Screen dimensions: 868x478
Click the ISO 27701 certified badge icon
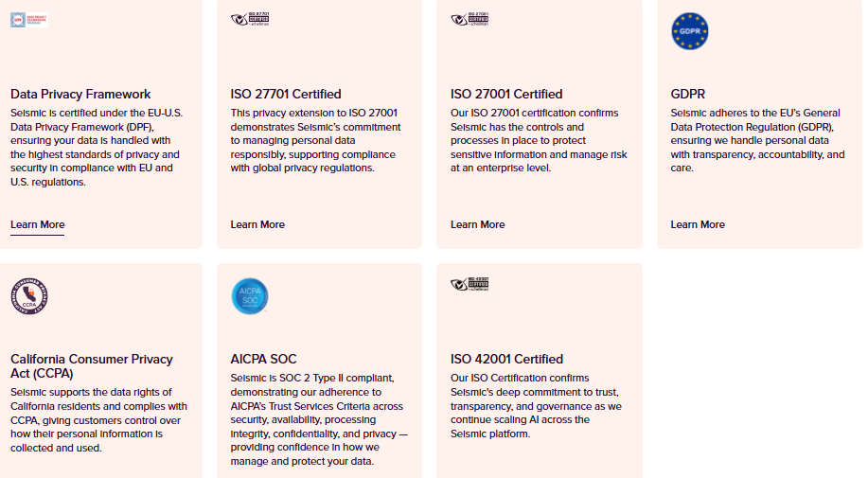tap(250, 19)
